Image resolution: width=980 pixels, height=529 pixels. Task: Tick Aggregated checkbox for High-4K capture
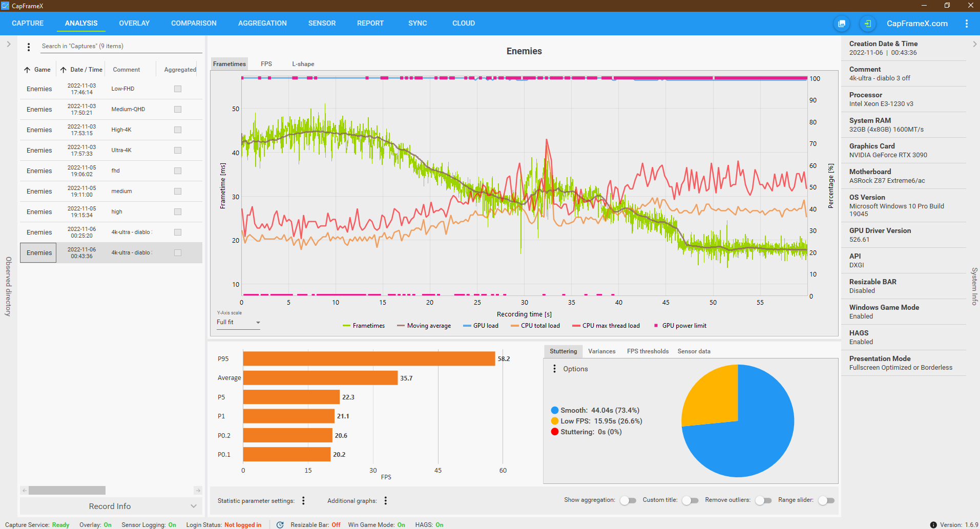[x=178, y=130]
